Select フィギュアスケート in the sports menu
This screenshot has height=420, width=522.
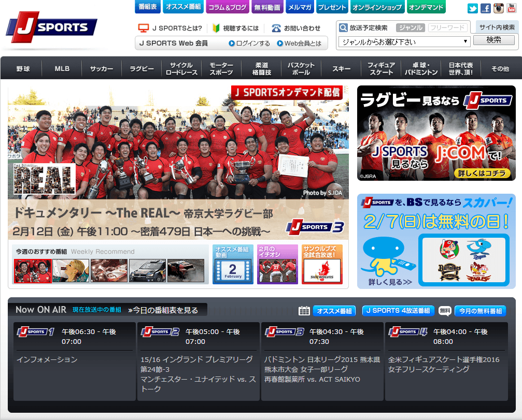pyautogui.click(x=381, y=68)
